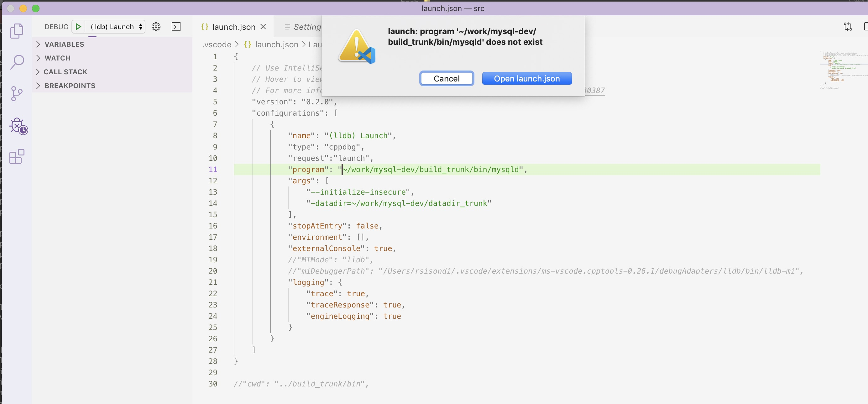Open the Explorer panel

click(17, 31)
